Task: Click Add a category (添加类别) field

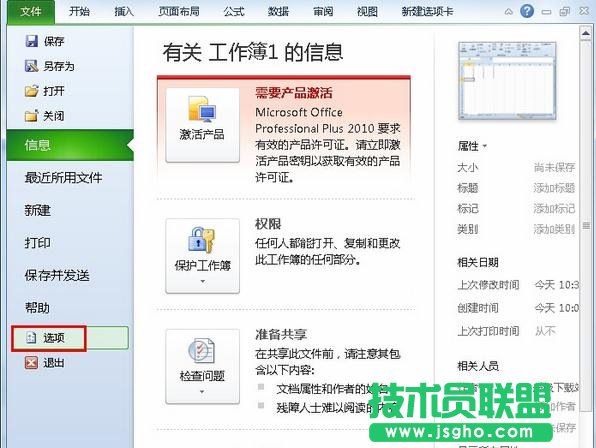Action: click(554, 229)
